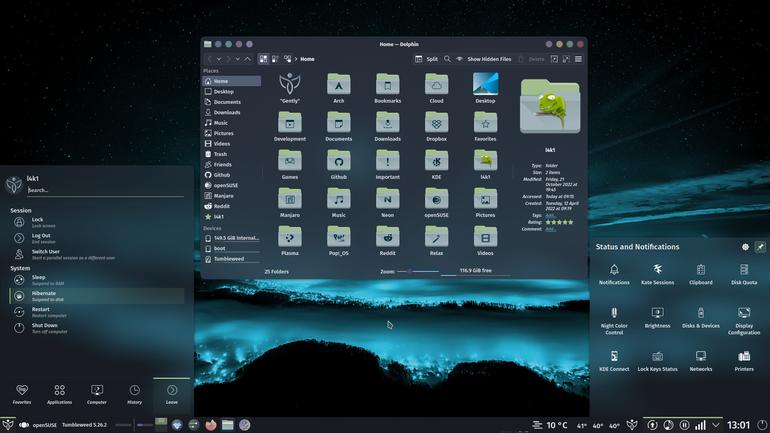This screenshot has height=433, width=770.
Task: Select Hibernate in the System list
Action: coord(97,296)
